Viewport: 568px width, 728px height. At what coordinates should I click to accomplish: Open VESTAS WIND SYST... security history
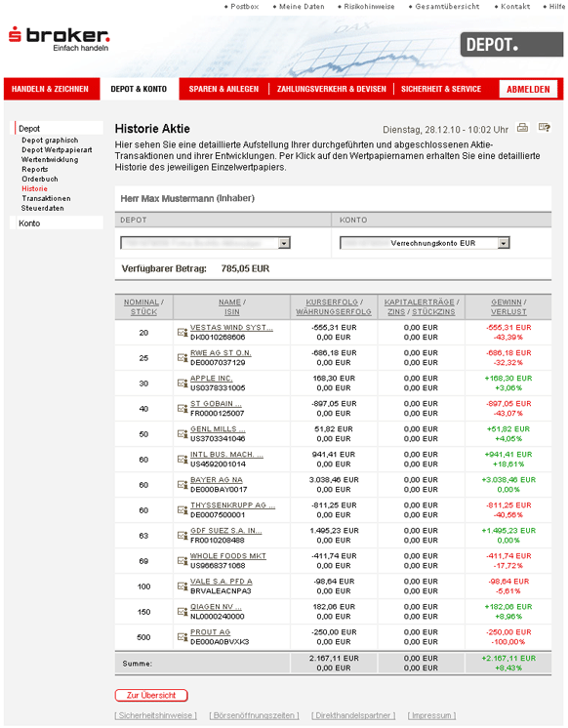click(231, 327)
